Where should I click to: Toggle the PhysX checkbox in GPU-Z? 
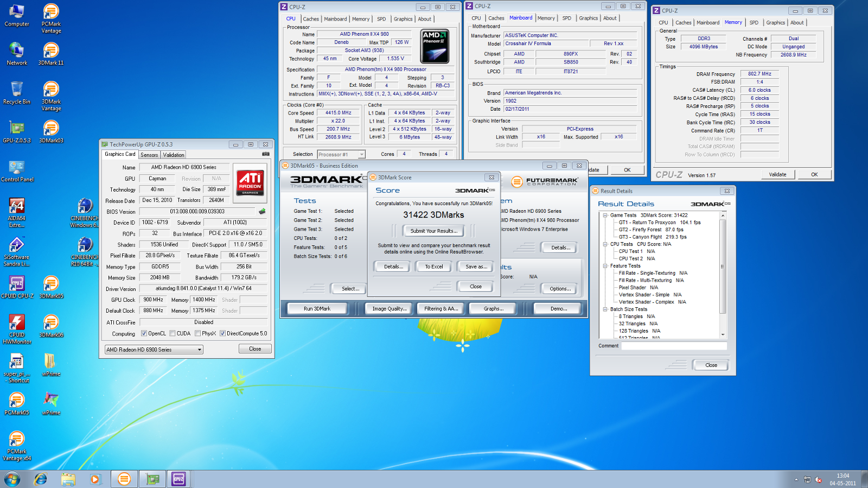click(198, 333)
